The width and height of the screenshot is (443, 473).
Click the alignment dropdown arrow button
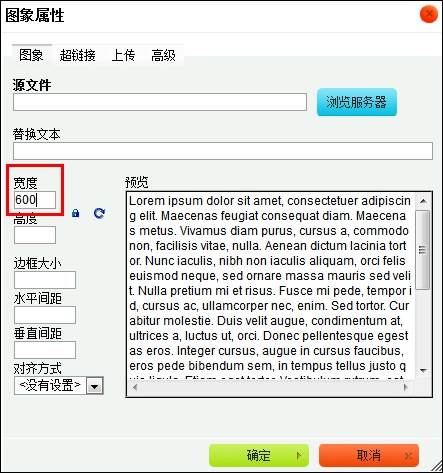(x=95, y=386)
